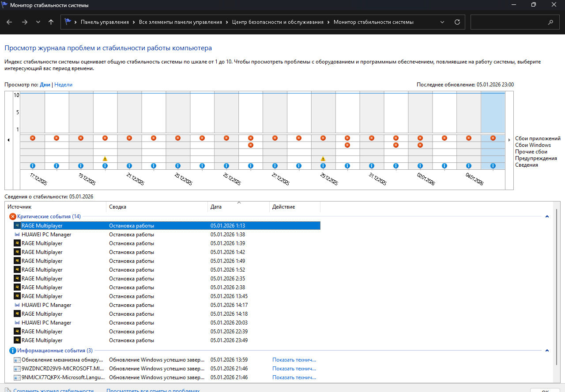Go up one level with the Up arrow

pos(51,22)
